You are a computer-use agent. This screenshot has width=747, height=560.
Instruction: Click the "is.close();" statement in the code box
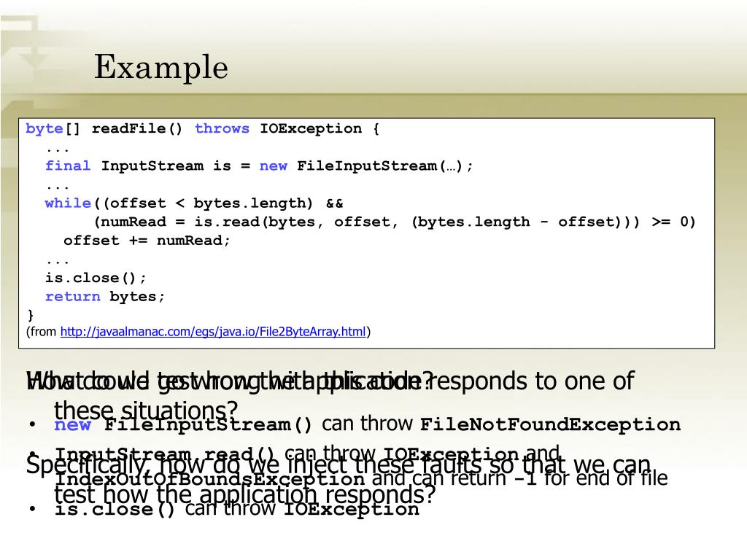[96, 278]
